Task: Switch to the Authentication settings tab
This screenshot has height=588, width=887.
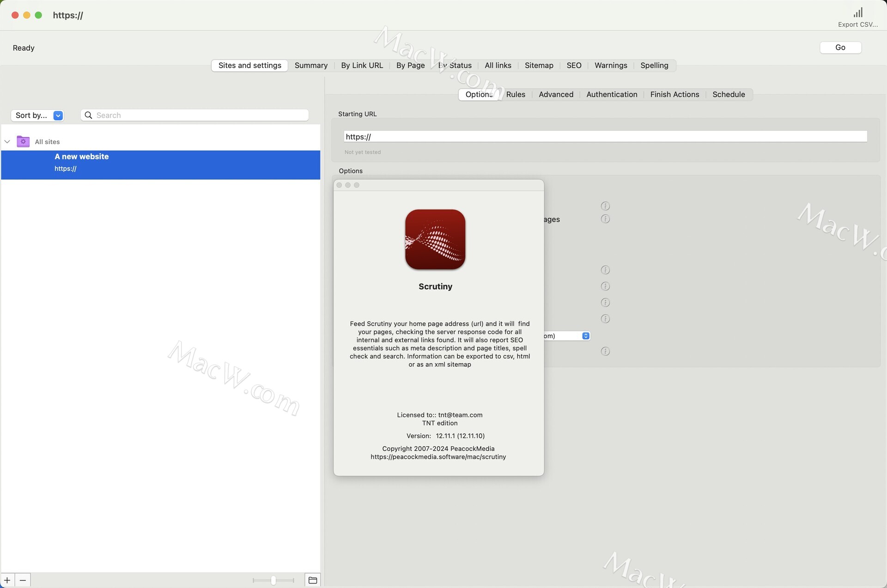Action: [x=612, y=95]
